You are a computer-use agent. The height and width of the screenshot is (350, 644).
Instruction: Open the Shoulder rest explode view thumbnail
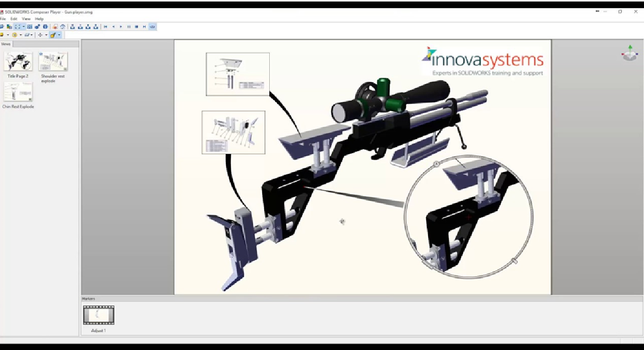pyautogui.click(x=53, y=62)
